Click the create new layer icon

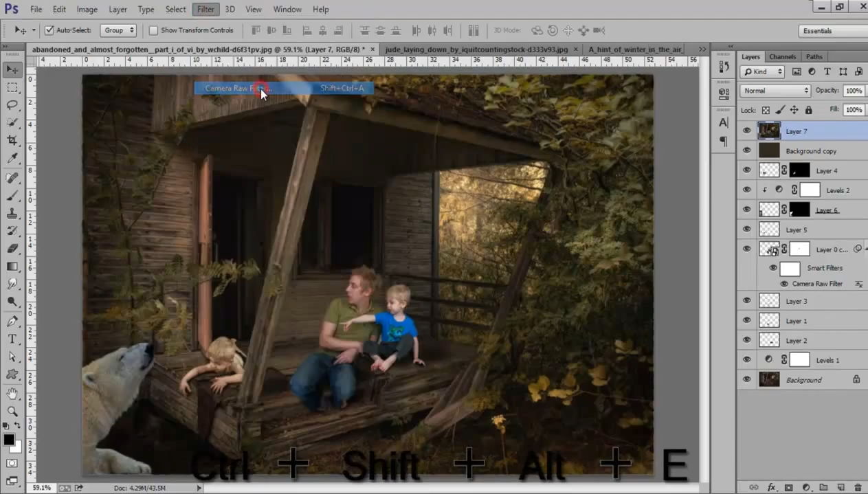[x=841, y=487]
